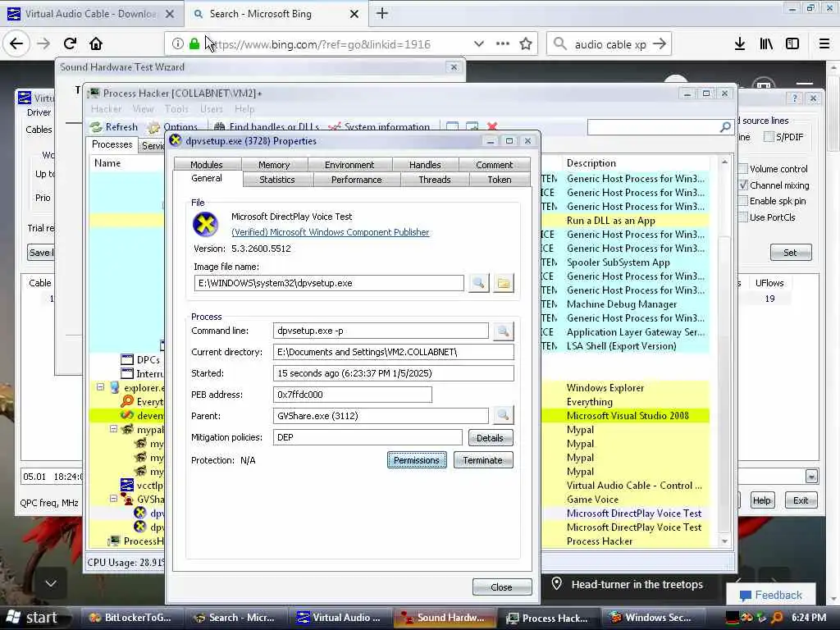Switch to Sound Hardware taskbar item
The image size is (840, 630).
444,618
